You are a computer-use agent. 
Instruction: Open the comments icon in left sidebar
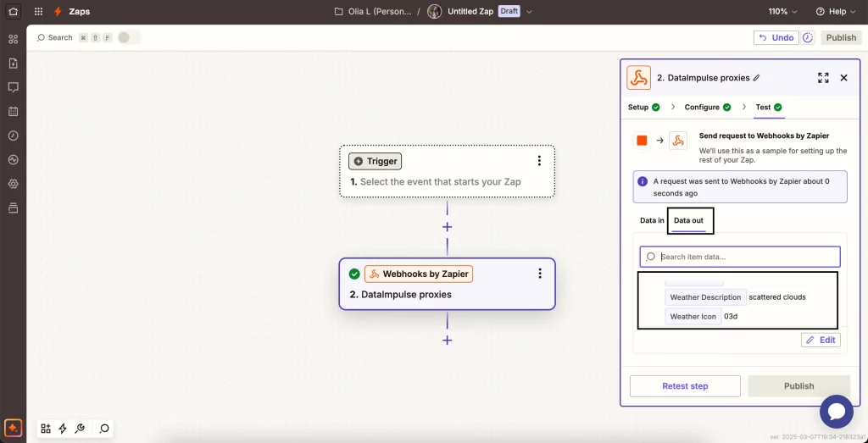coord(14,87)
